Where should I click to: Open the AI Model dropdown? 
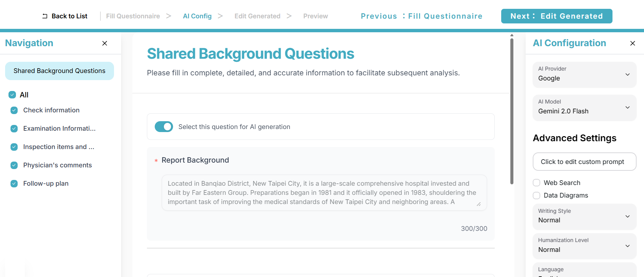(584, 107)
